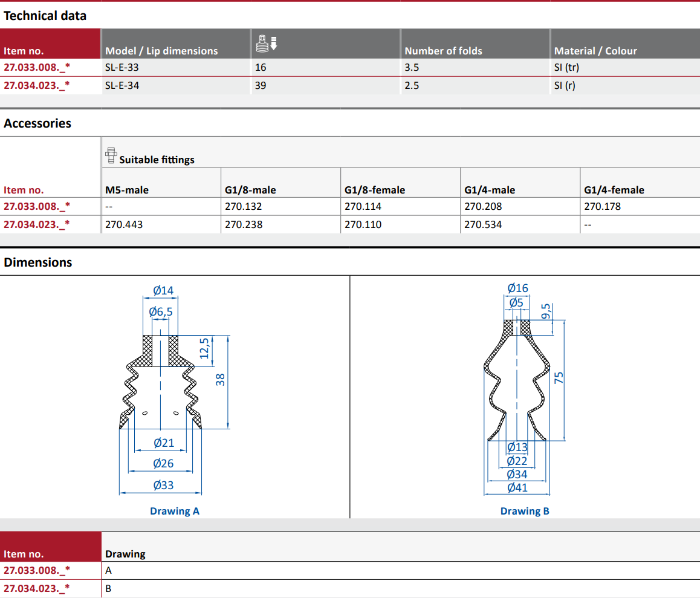Click the SI (r) material cell

point(565,85)
